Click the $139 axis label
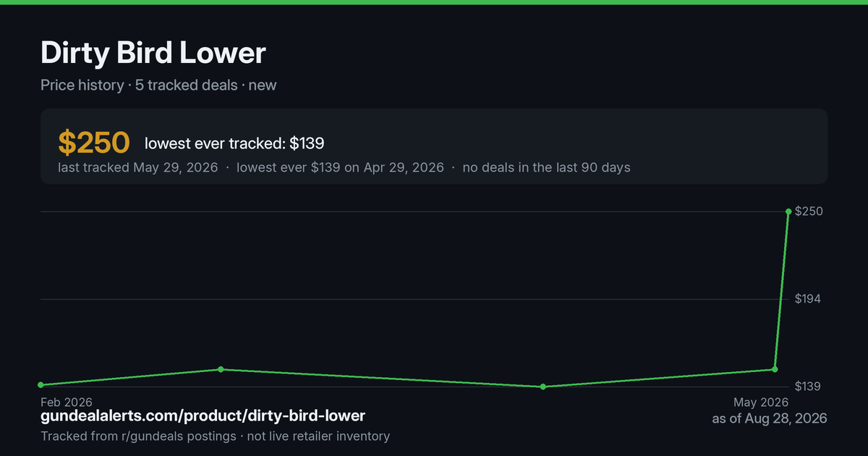The image size is (868, 456). [809, 387]
